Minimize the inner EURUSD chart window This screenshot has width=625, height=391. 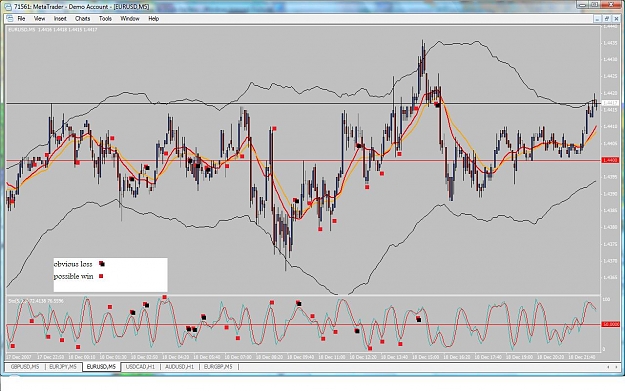(x=597, y=19)
